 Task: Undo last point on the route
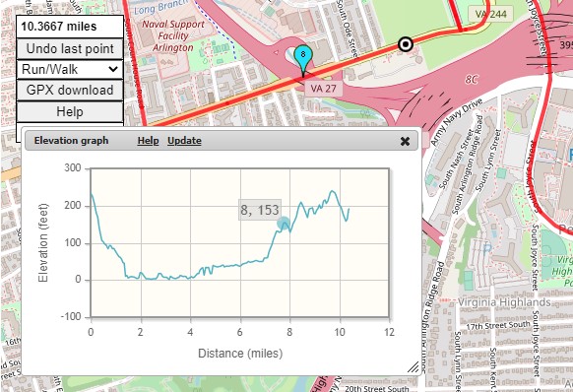pos(70,48)
